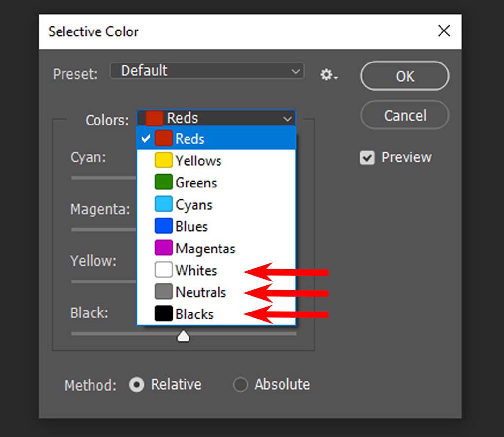Click the preset options gear icon

pos(328,75)
